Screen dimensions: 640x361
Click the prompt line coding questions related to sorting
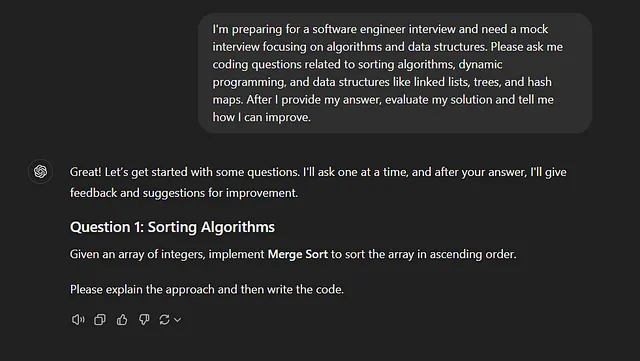[x=357, y=65]
